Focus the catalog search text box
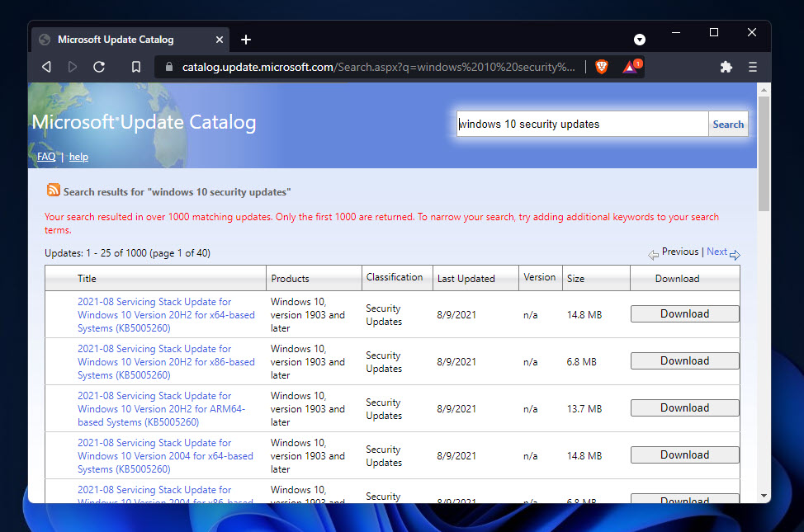This screenshot has width=804, height=532. [583, 124]
